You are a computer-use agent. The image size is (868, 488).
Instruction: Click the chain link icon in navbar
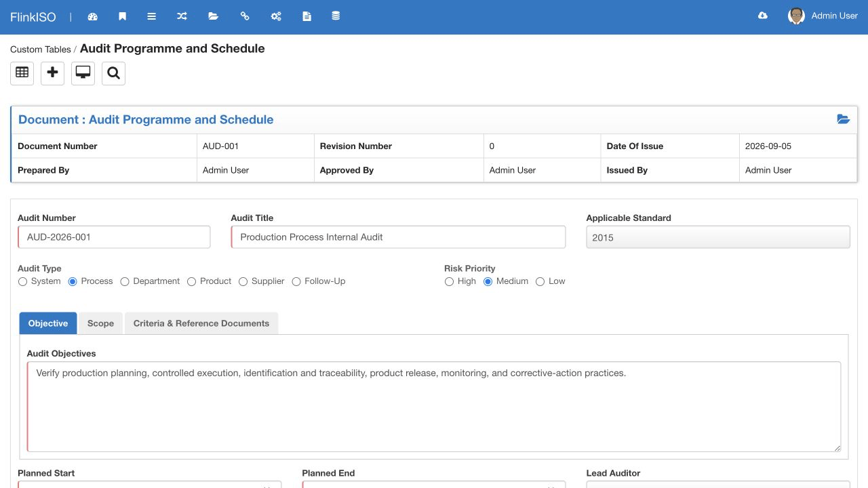tap(245, 16)
